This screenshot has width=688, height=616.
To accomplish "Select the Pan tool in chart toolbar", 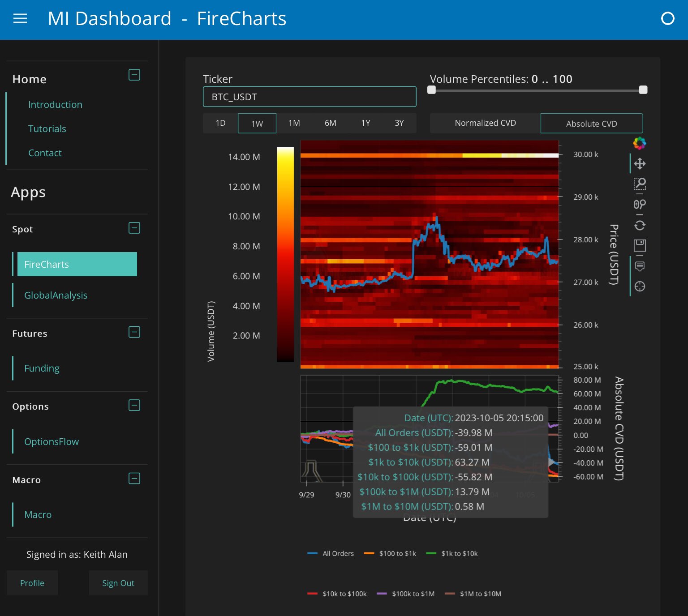I will click(x=640, y=163).
